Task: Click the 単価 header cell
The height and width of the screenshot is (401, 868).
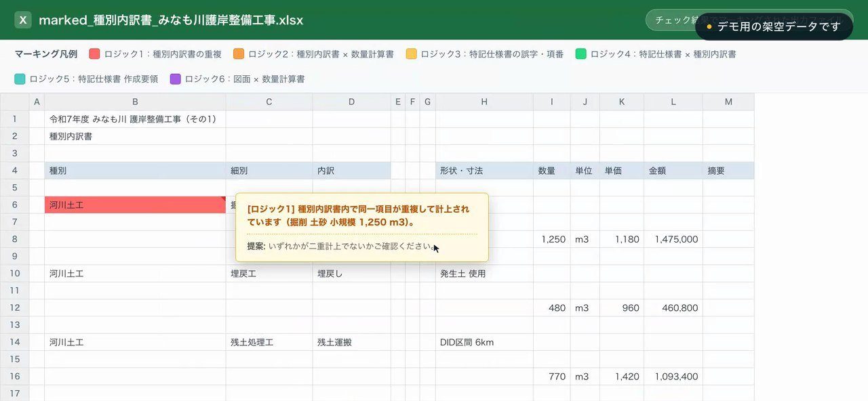Action: (x=622, y=171)
